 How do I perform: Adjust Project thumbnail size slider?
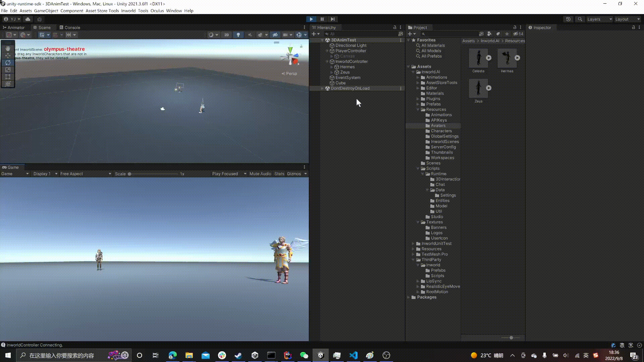(511, 338)
